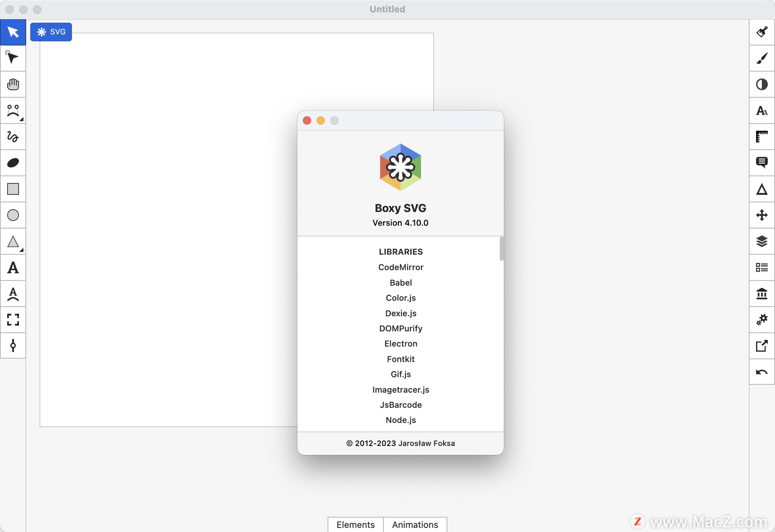Select the Rectangle tool
Image resolution: width=775 pixels, height=532 pixels.
[13, 189]
